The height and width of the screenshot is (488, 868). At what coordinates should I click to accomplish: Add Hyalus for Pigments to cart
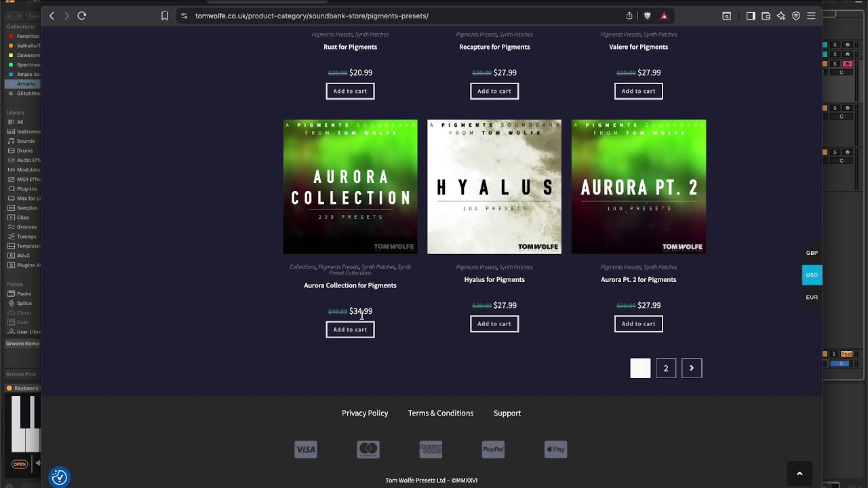(x=494, y=324)
